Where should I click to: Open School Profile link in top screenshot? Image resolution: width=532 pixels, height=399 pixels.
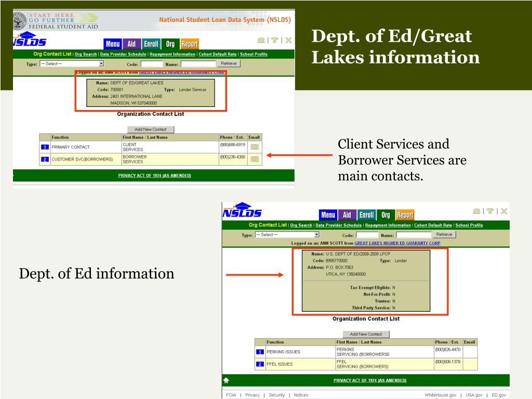(x=254, y=54)
